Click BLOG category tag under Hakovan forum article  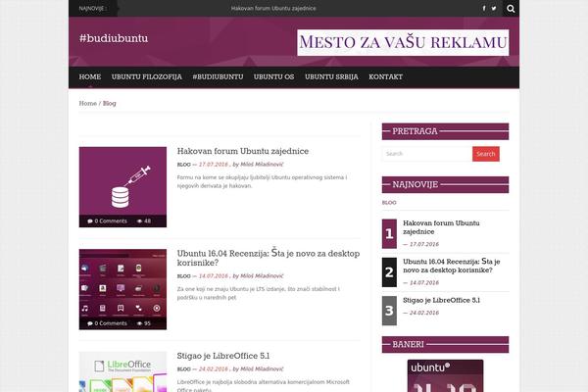click(184, 165)
